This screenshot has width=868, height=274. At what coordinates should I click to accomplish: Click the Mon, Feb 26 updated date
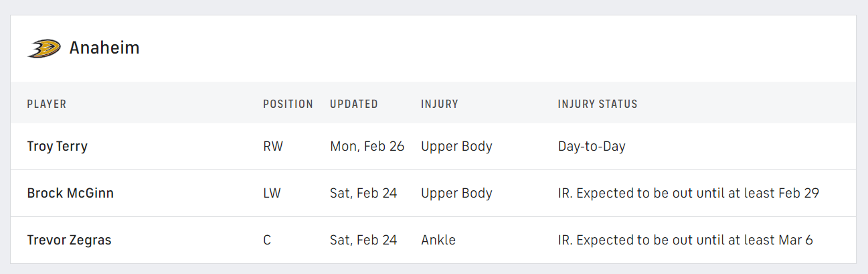pyautogui.click(x=367, y=146)
